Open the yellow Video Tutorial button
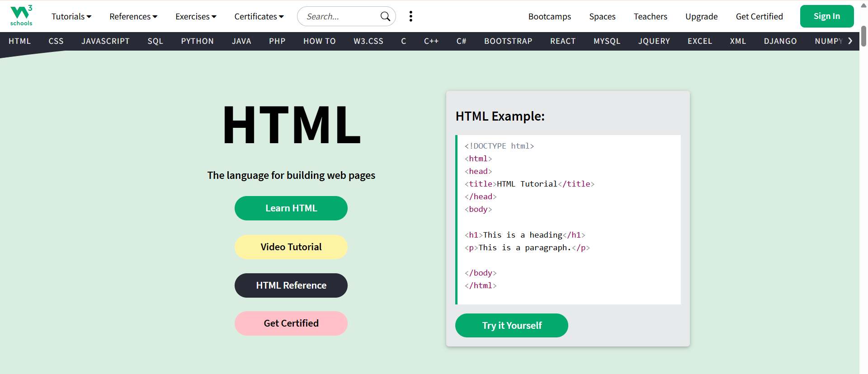The image size is (868, 374). click(x=291, y=247)
